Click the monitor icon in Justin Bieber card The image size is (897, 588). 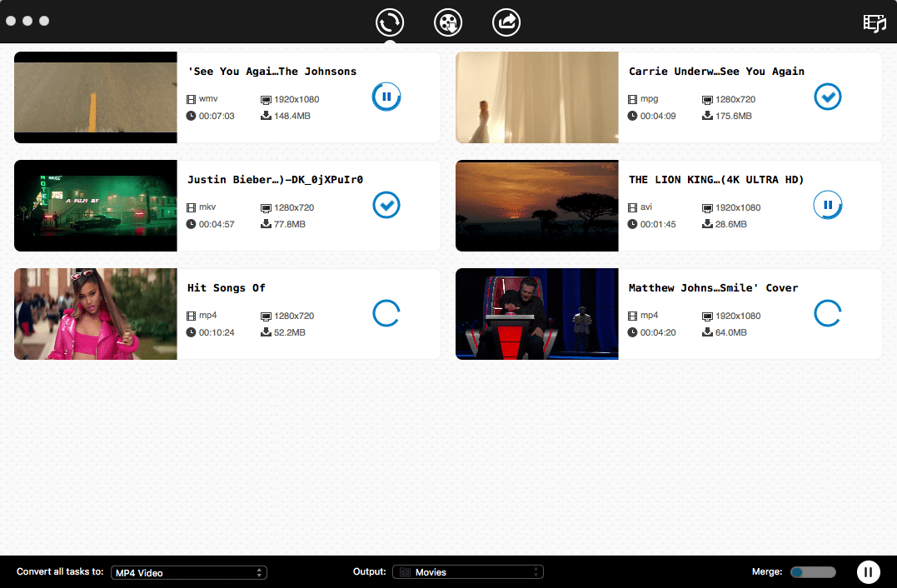[x=266, y=208]
